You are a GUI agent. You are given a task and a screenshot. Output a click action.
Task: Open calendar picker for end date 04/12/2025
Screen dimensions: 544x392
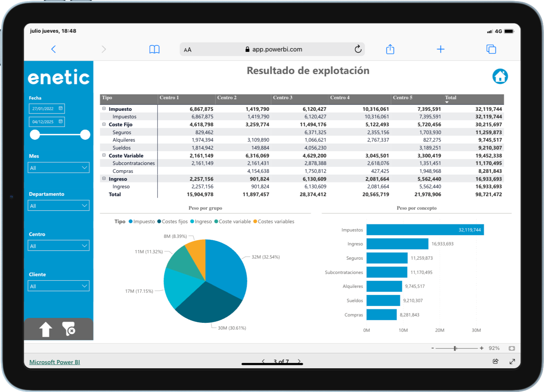pyautogui.click(x=61, y=122)
